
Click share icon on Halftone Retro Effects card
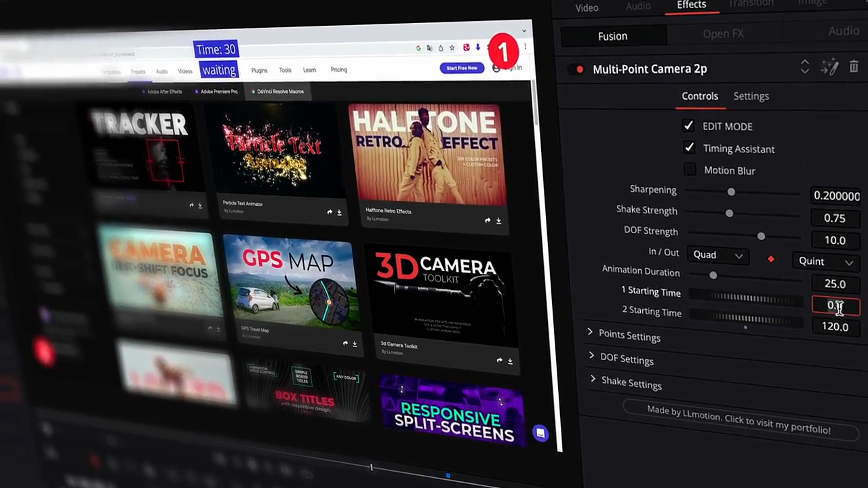(x=488, y=220)
